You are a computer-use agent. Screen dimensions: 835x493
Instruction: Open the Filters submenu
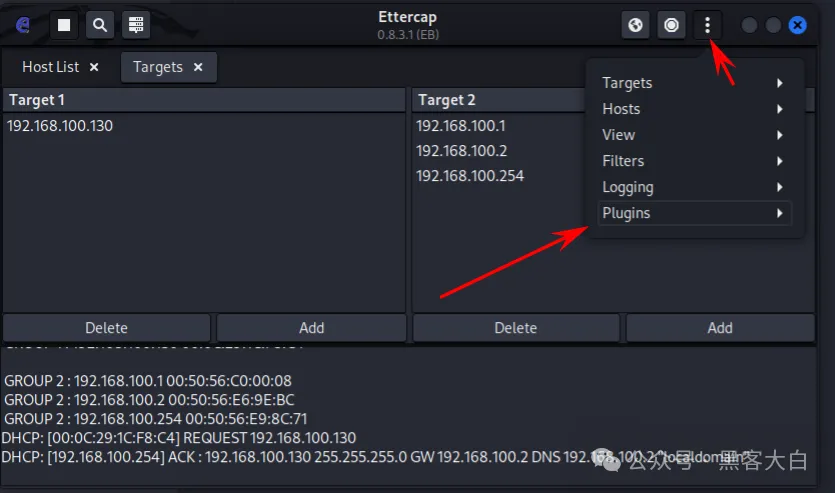click(x=694, y=161)
